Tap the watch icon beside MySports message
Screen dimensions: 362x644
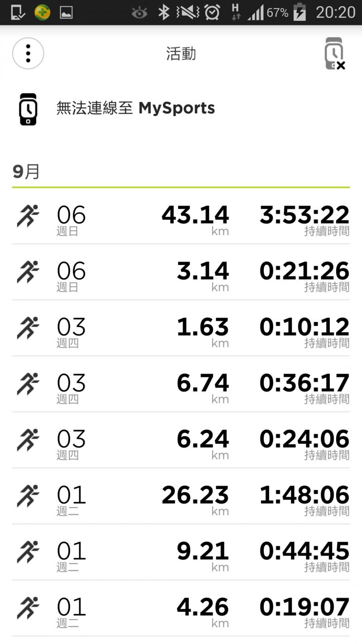28,109
